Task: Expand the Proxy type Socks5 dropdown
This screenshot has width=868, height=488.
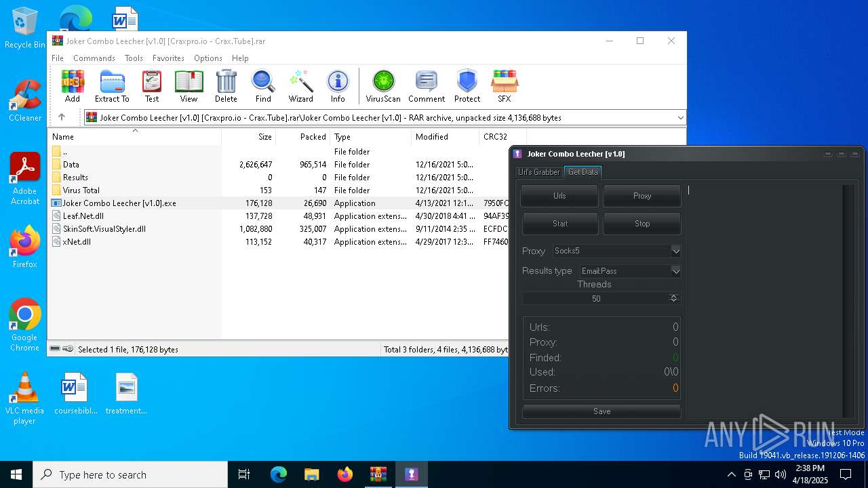Action: pos(676,251)
